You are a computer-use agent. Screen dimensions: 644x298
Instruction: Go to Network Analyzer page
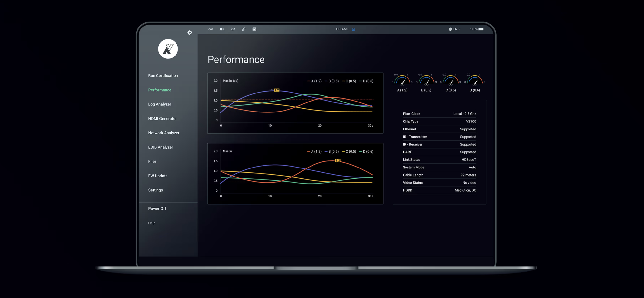(164, 133)
